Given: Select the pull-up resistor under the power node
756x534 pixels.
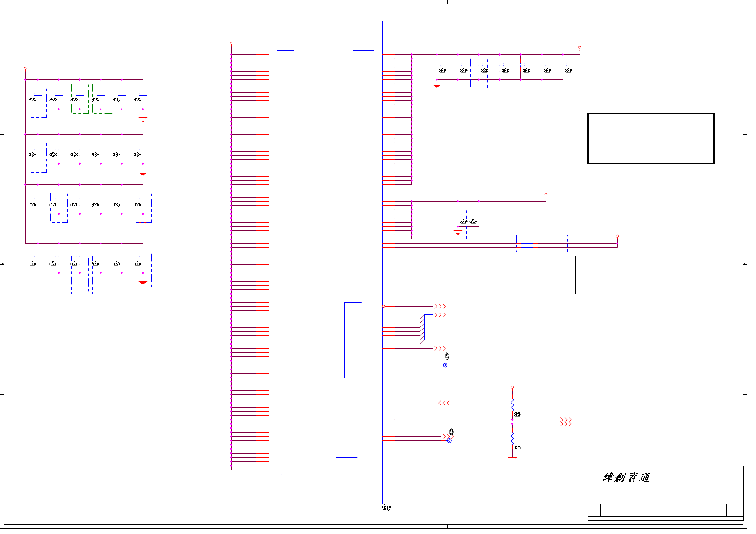Looking at the screenshot, I should (x=512, y=405).
